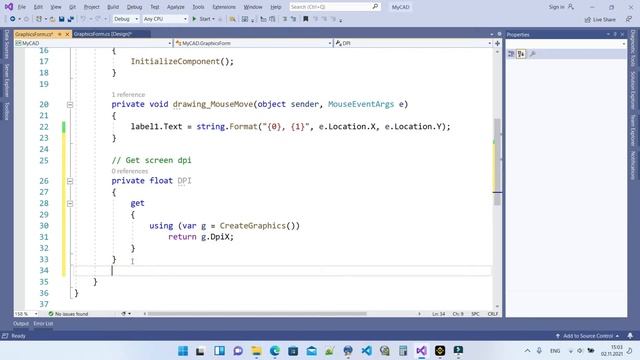Open the Edit menu
Image resolution: width=640 pixels, height=360 pixels.
coord(38,7)
